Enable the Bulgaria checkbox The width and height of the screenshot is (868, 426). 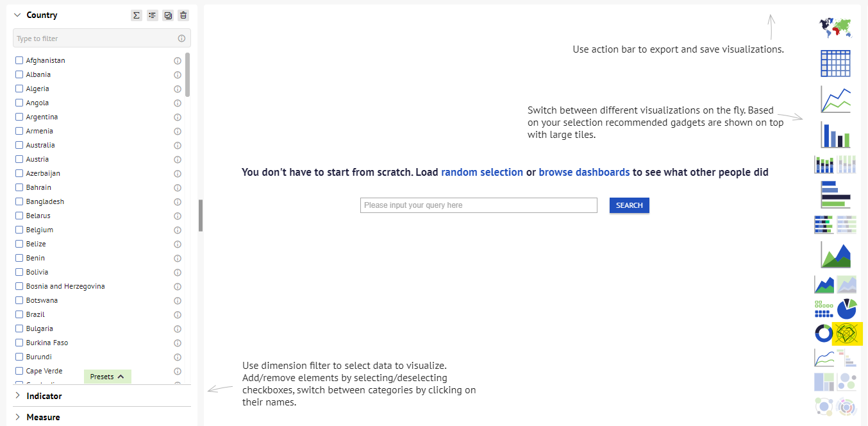click(19, 328)
